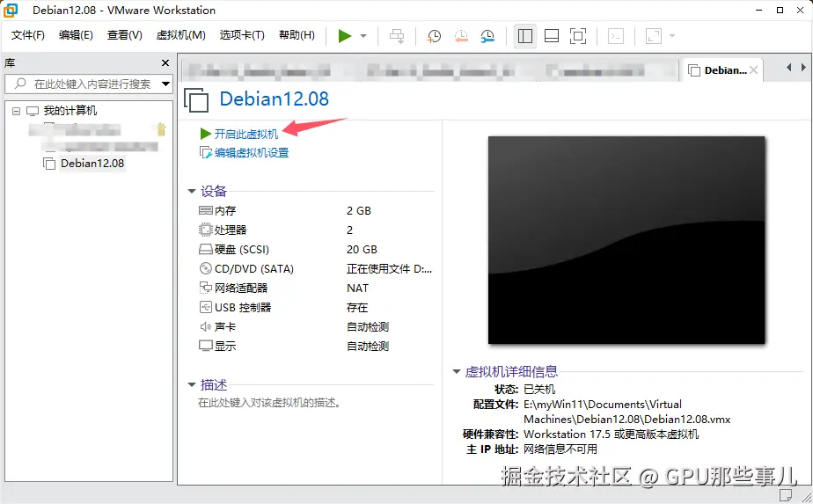Close the Debian... tab
The width and height of the screenshot is (813, 504).
pos(754,70)
